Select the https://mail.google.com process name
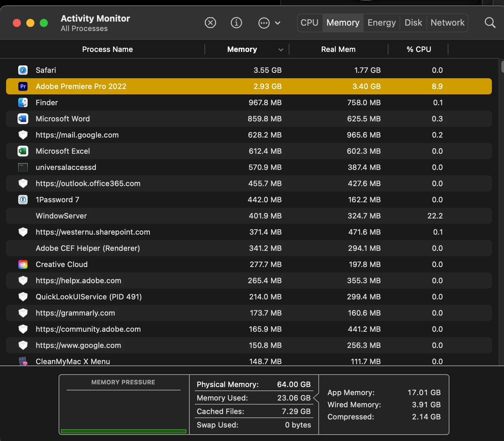Viewport: 504px width, 441px height. tap(77, 135)
